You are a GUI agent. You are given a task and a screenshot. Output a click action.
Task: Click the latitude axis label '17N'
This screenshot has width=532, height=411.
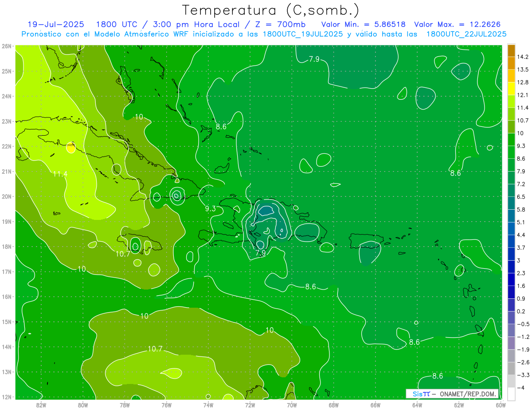click(6, 272)
